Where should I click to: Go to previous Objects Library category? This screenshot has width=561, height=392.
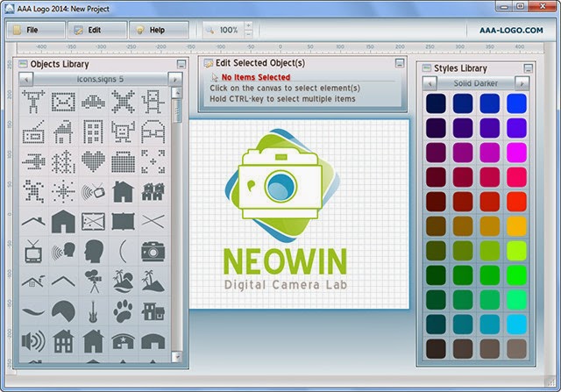tap(26, 80)
